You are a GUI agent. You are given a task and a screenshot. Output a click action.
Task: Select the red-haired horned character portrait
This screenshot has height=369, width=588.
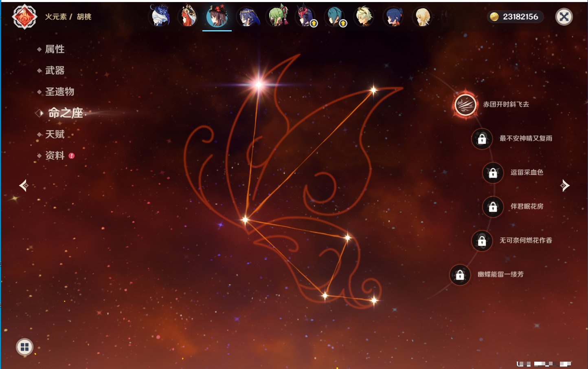pyautogui.click(x=188, y=17)
